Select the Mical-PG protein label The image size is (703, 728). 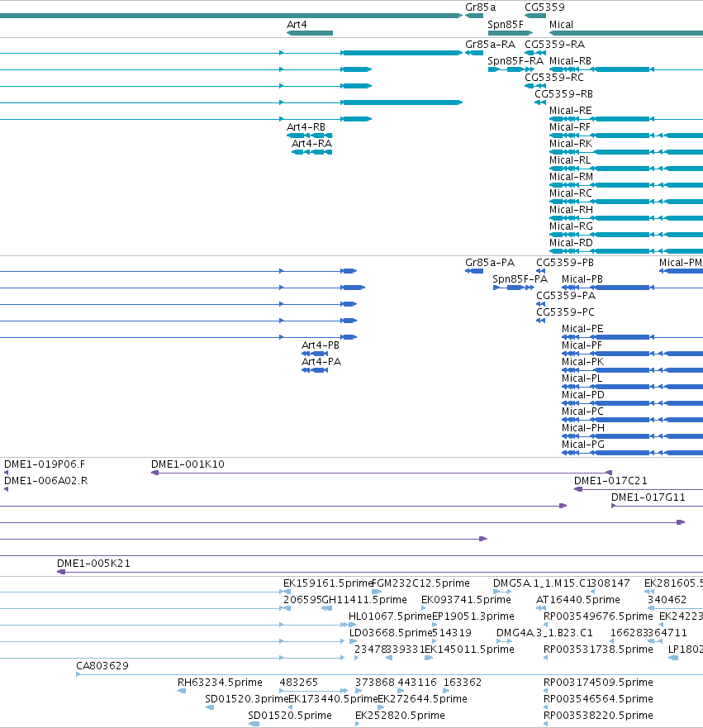[583, 445]
